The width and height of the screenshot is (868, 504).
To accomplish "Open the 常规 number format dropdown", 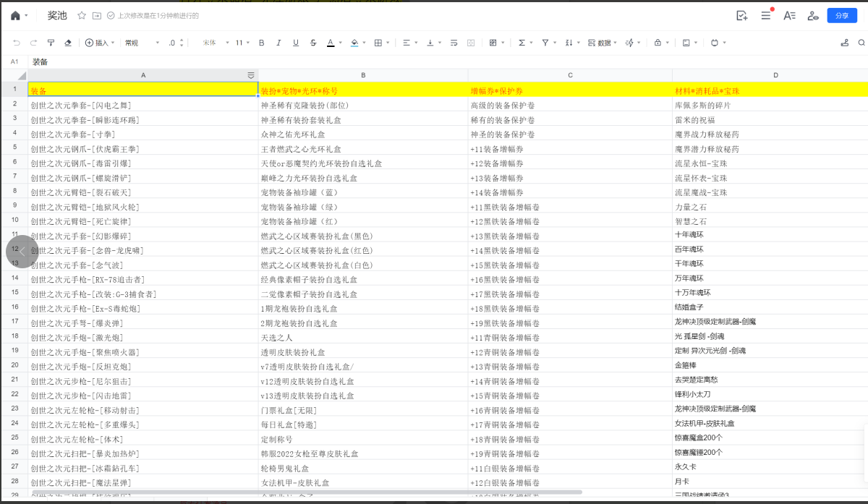I will 141,43.
